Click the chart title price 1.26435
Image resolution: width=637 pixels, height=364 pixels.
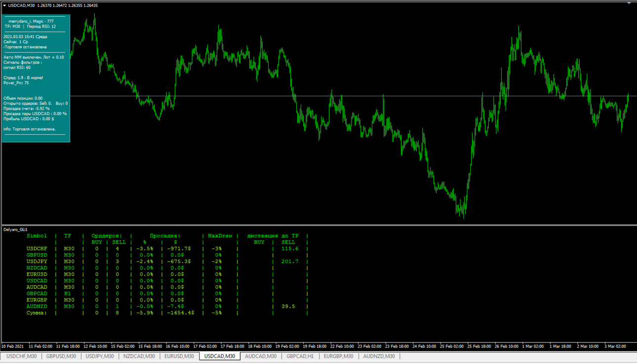[x=91, y=5]
